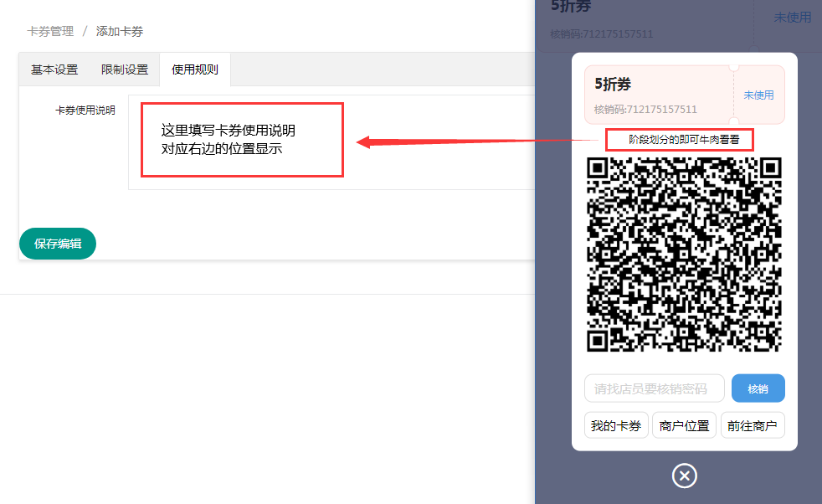Click 核销码:712175157511 in the popup card
822x504 pixels.
coord(645,109)
